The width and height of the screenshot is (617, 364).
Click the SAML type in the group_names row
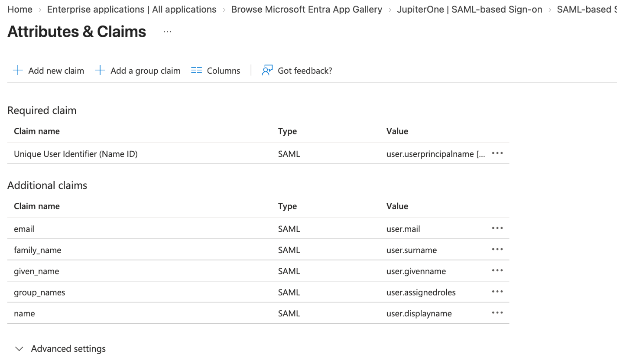(x=289, y=292)
